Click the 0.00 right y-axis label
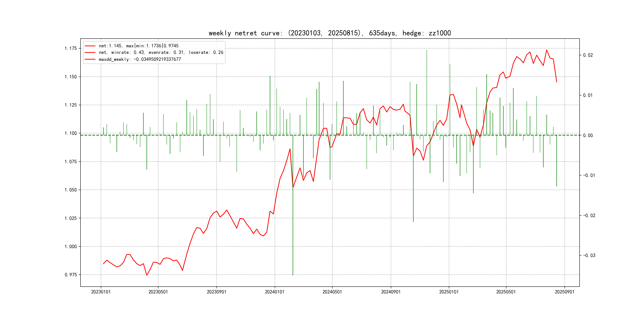This screenshot has height=322, width=644. [588, 135]
